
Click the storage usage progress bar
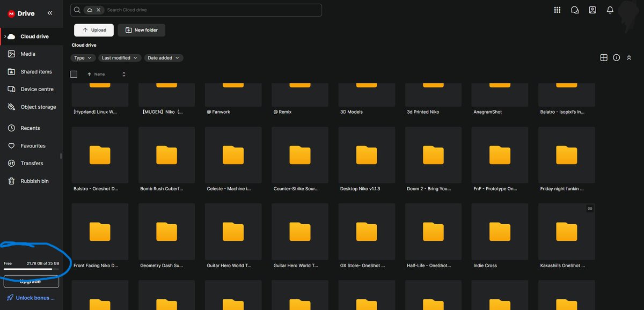(31, 269)
